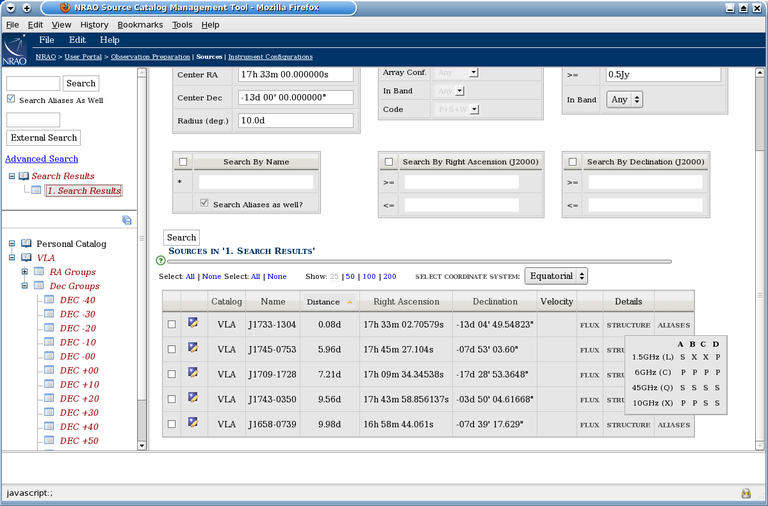Open ALIASES for J1658-0739
This screenshot has width=768, height=506.
(x=674, y=425)
